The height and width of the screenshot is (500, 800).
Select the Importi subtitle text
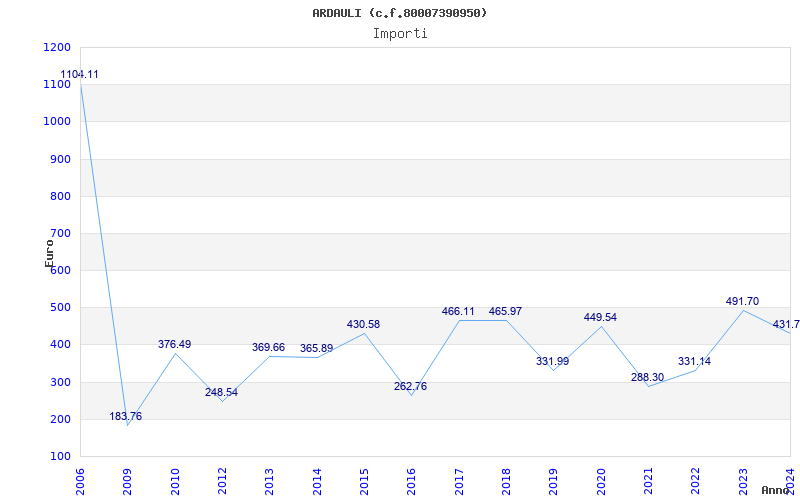[x=400, y=33]
